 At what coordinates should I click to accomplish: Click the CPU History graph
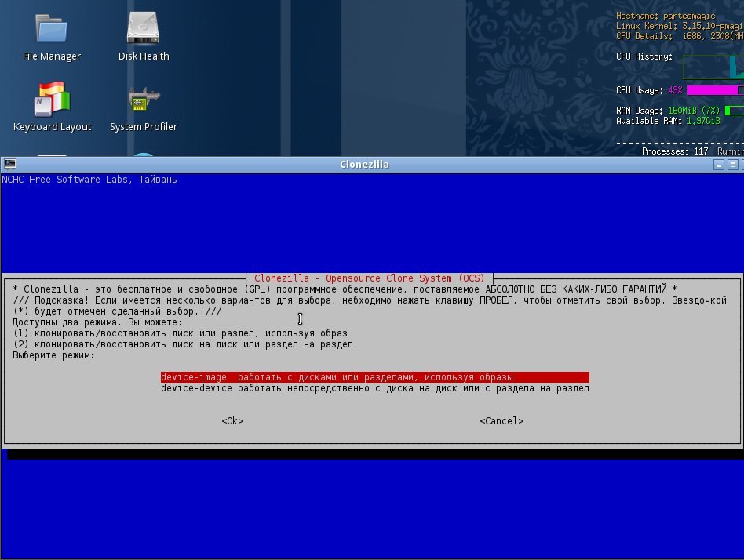[713, 67]
